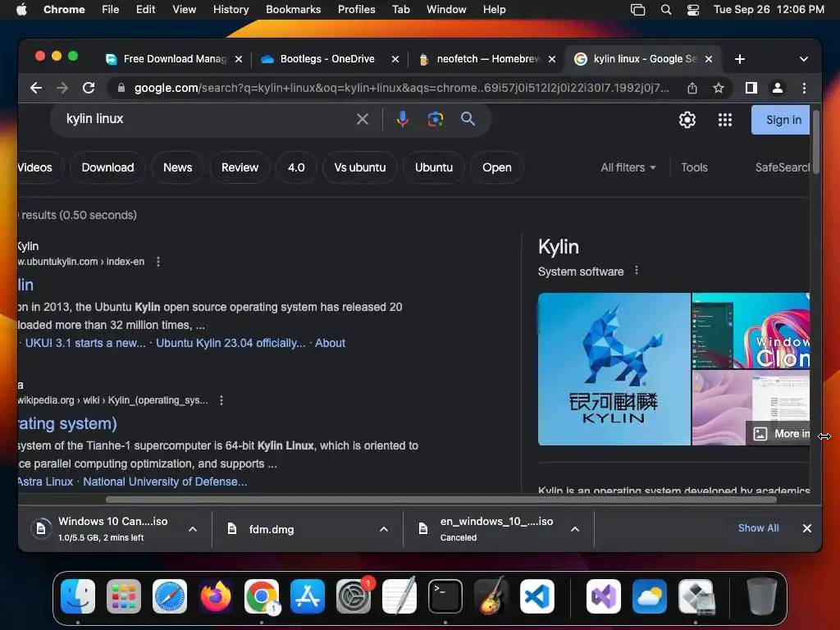
Task: Open the About sitelink
Action: tap(330, 343)
